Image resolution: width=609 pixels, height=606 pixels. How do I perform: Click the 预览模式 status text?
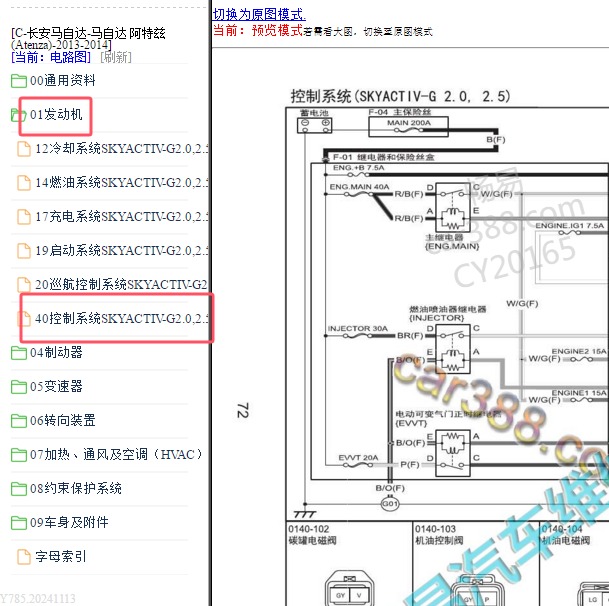277,30
